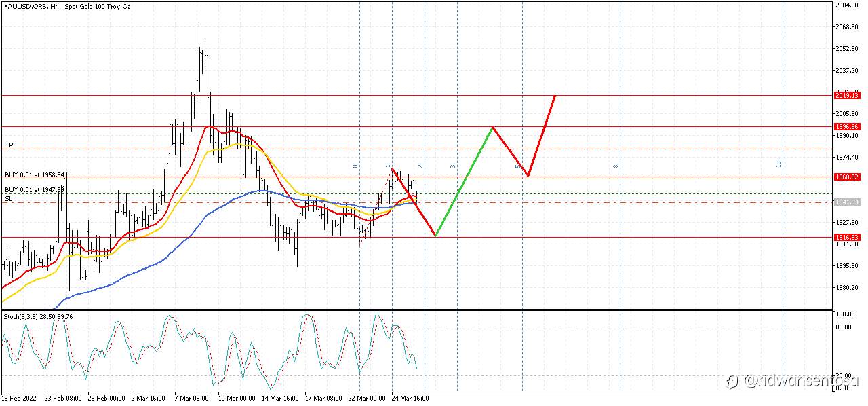Viewport: 868px width, 406px height.
Task: Select Fibonacci time zone marker 3
Action: coord(452,166)
